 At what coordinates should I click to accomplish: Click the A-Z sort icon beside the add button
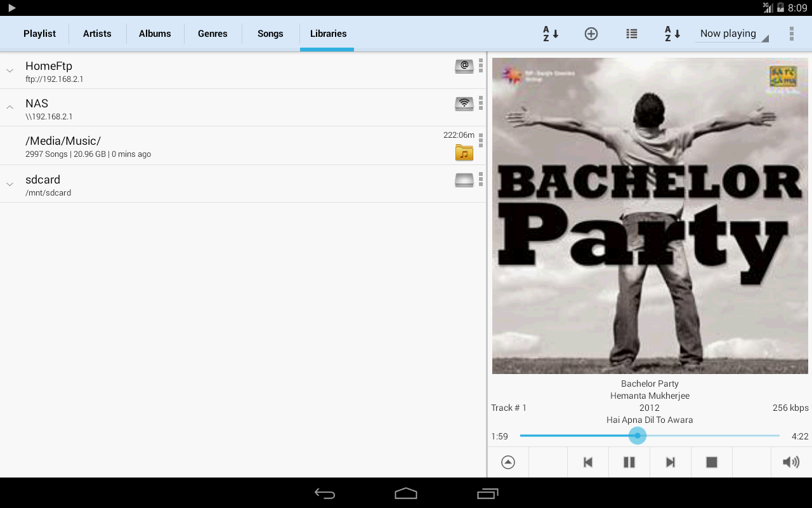(550, 34)
